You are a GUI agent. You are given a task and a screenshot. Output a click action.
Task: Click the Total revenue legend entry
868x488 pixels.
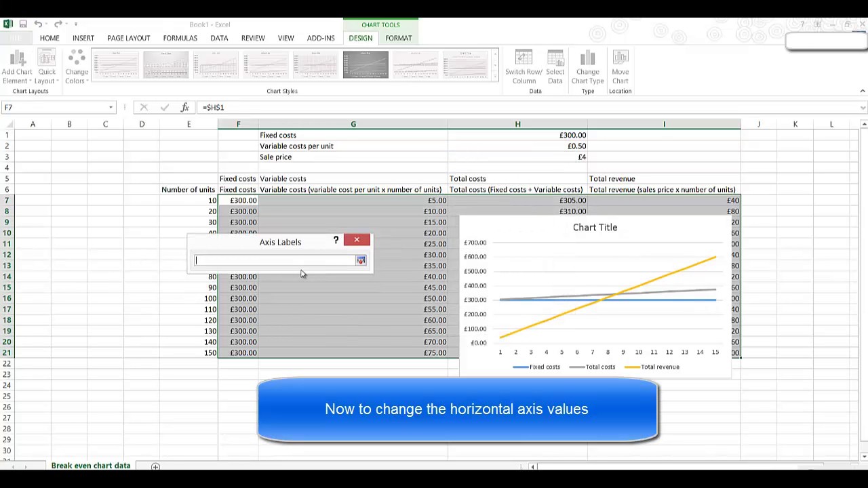[x=652, y=367]
